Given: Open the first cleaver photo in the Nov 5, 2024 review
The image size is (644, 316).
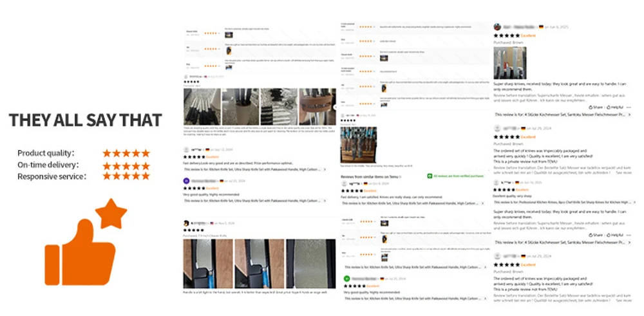Looking at the screenshot, I should pos(208,264).
